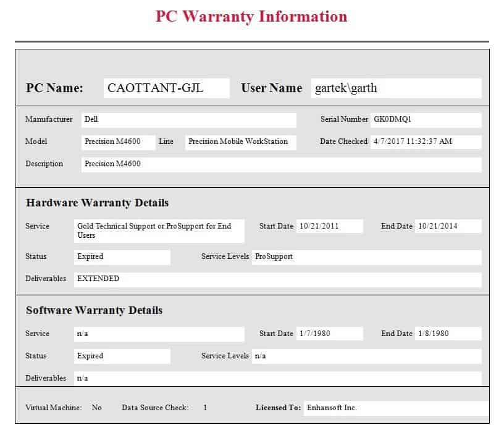Viewport: 504px width, 430px height.
Task: Click hardware End Date 10/21/2014
Action: pyautogui.click(x=448, y=226)
